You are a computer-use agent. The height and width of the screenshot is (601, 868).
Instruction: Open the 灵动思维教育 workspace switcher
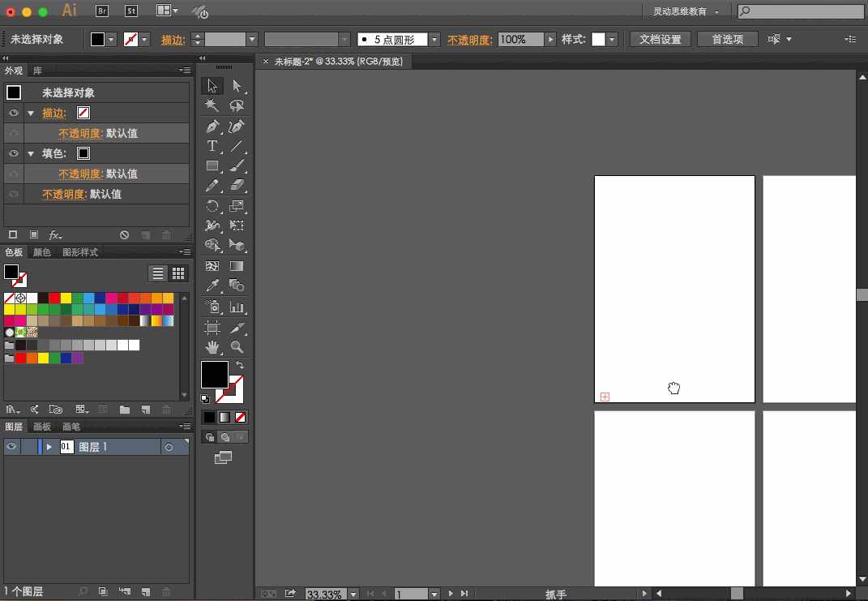[x=686, y=11]
